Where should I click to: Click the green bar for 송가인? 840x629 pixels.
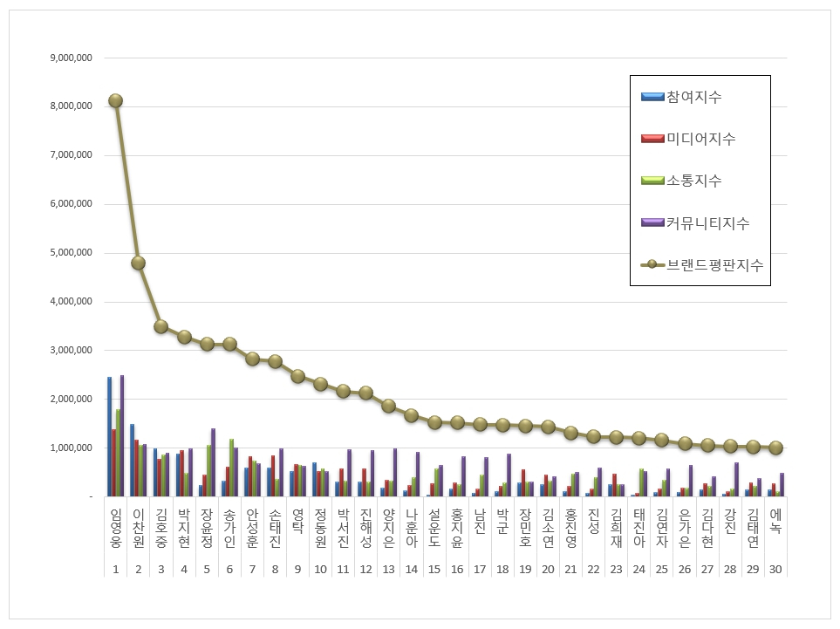231,468
